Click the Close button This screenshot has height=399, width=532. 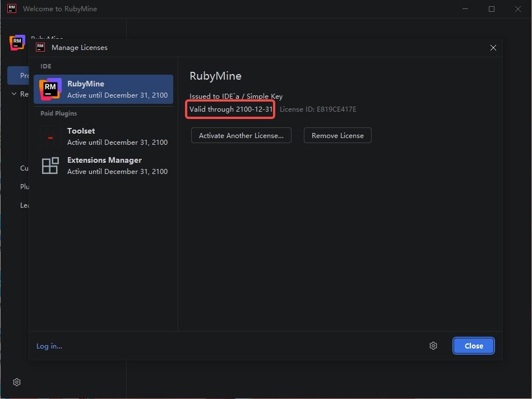coord(474,346)
